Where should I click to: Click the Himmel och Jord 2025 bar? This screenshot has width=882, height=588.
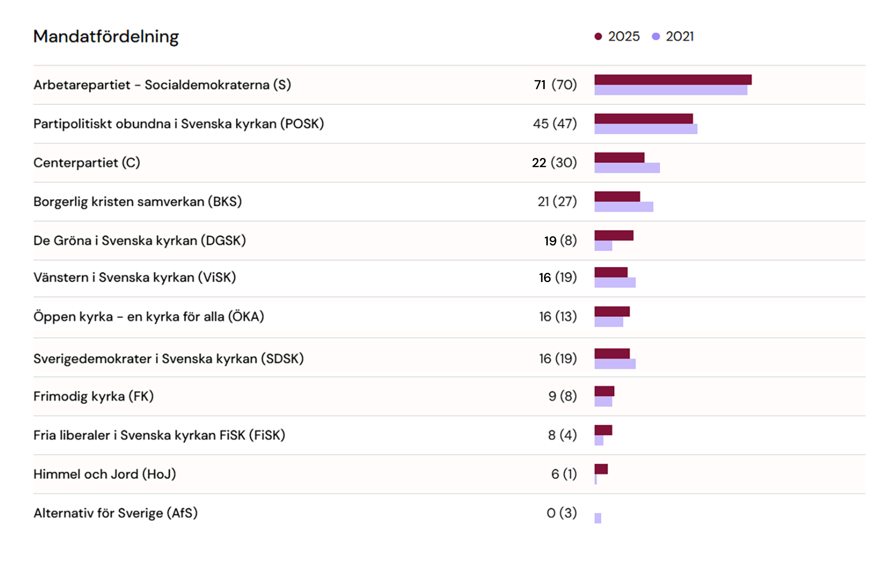coord(601,469)
